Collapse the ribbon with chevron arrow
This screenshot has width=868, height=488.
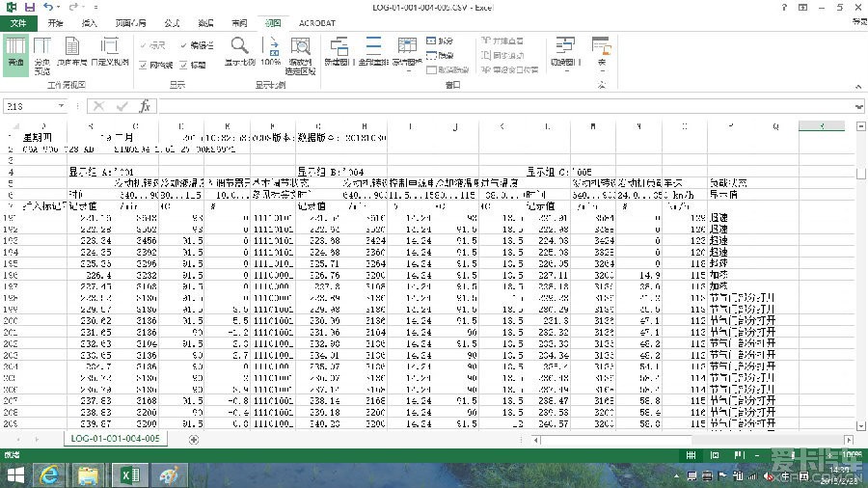pyautogui.click(x=858, y=86)
